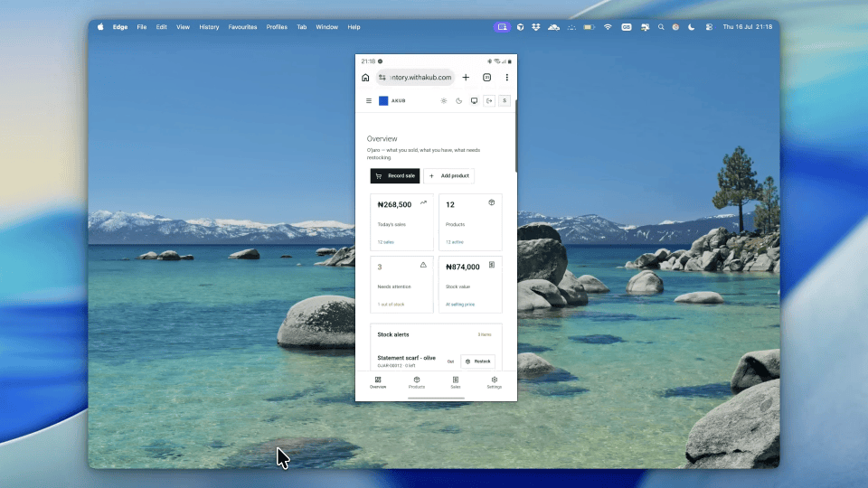Click the ₦268,500 today's sales value

tap(395, 205)
